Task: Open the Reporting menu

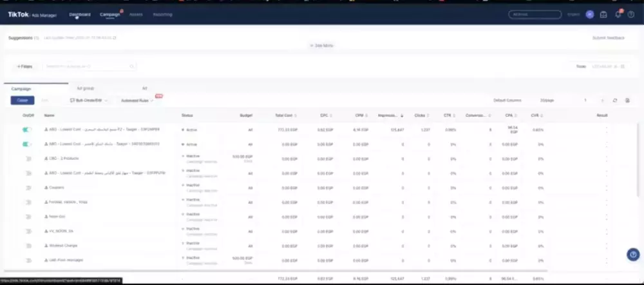Action: (163, 14)
